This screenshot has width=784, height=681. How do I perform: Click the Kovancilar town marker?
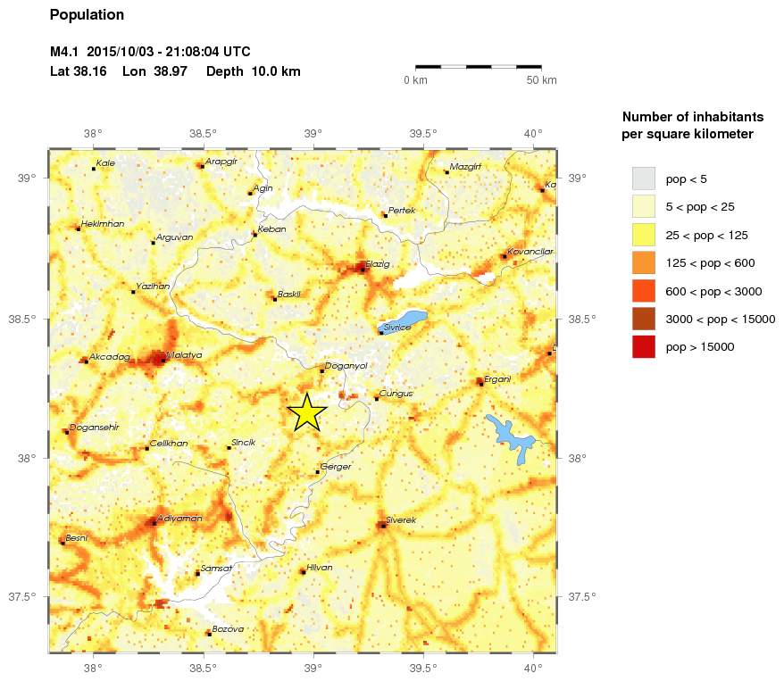[x=505, y=257]
